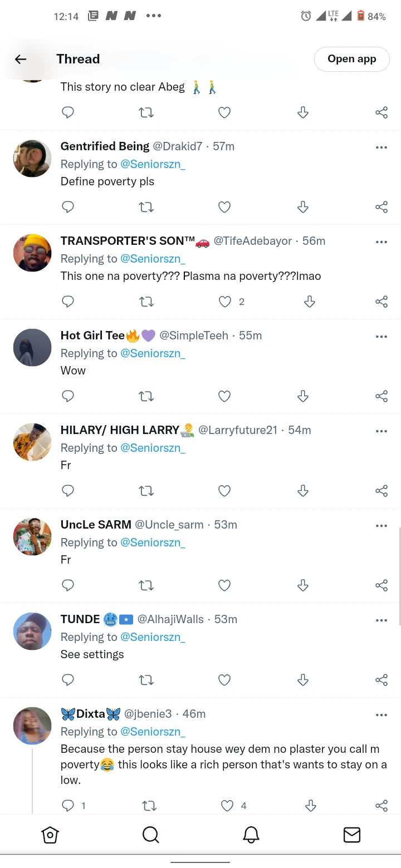View TRANSPORTER'S SON profile avatar
This screenshot has height=868, width=401.
pyautogui.click(x=32, y=253)
